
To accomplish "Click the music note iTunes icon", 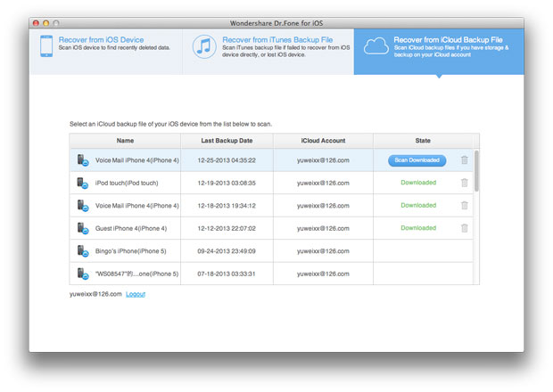I will (x=204, y=46).
